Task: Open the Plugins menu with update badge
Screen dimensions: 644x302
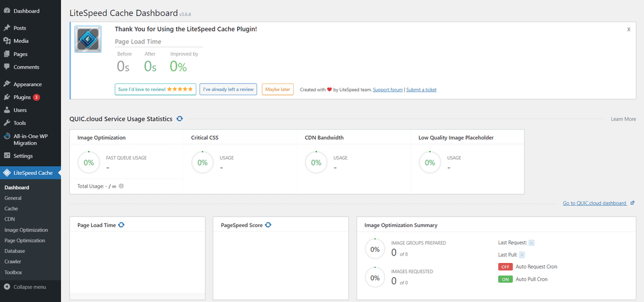Action: (22, 98)
